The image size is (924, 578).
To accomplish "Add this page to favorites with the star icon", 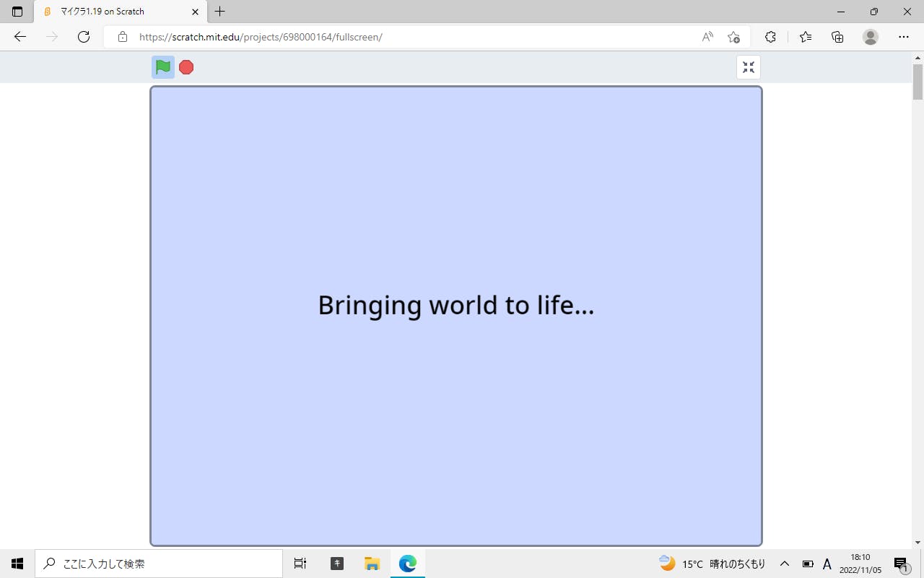I will 733,37.
